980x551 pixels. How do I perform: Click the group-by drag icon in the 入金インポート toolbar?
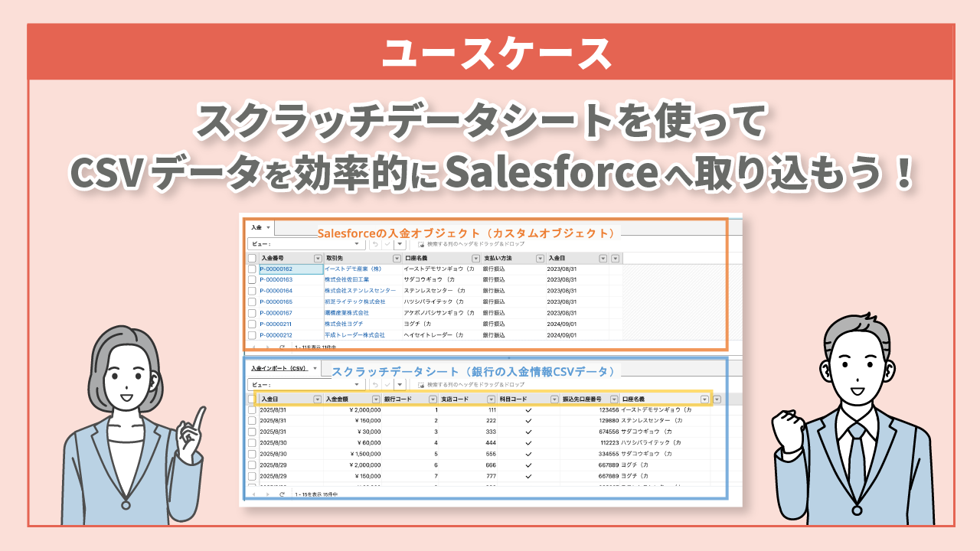pyautogui.click(x=421, y=384)
